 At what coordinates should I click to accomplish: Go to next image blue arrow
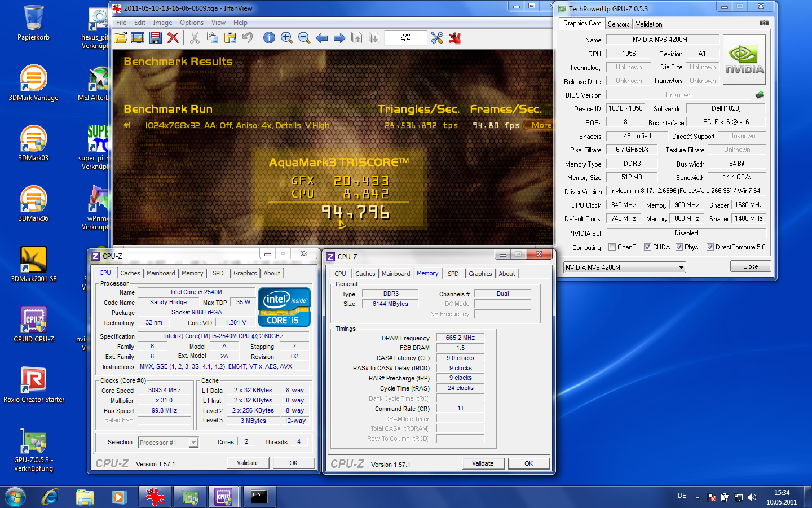point(339,38)
